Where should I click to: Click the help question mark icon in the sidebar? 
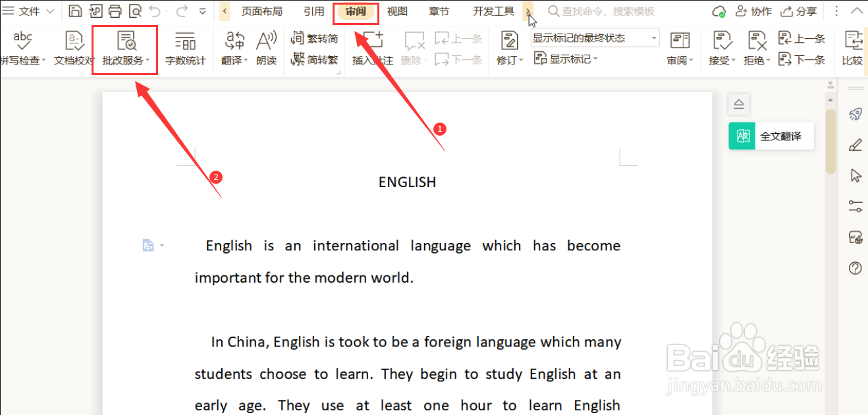click(855, 268)
